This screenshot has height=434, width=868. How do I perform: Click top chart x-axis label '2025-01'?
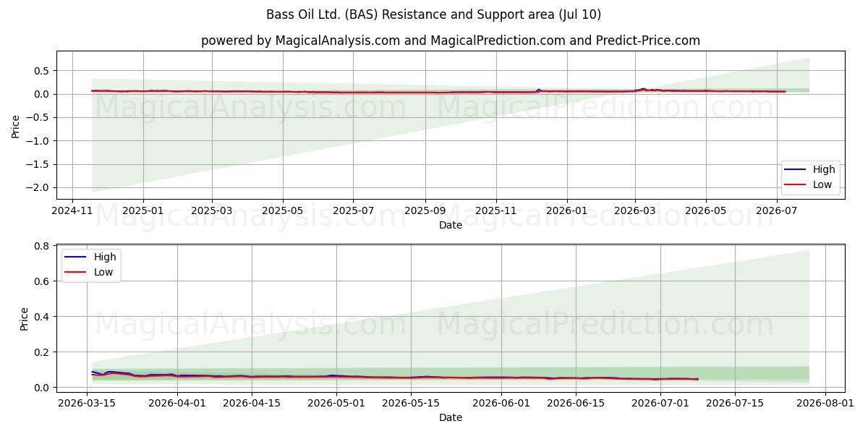tap(142, 210)
